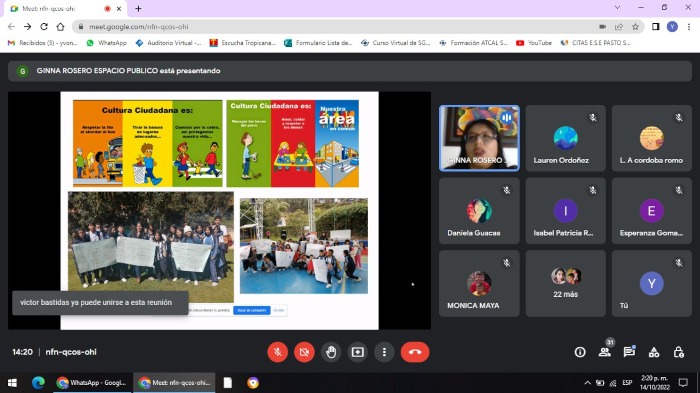The image size is (700, 393).
Task: Open more options three-dot menu
Action: coord(384,352)
